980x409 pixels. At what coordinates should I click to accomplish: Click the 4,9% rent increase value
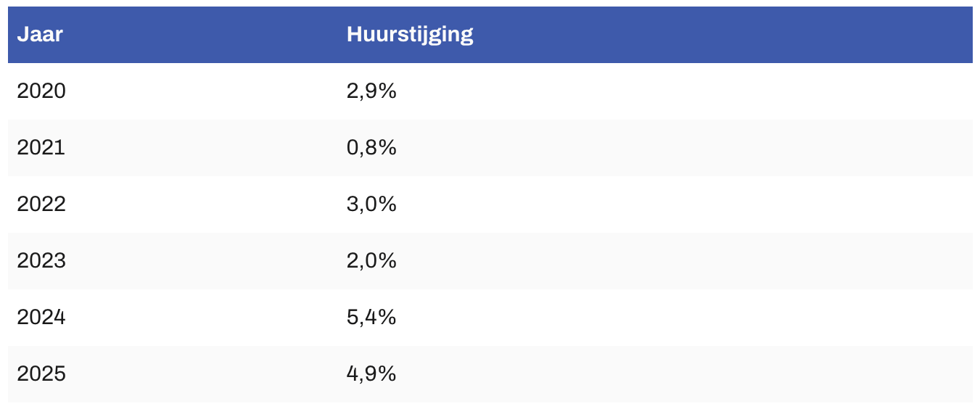(371, 374)
